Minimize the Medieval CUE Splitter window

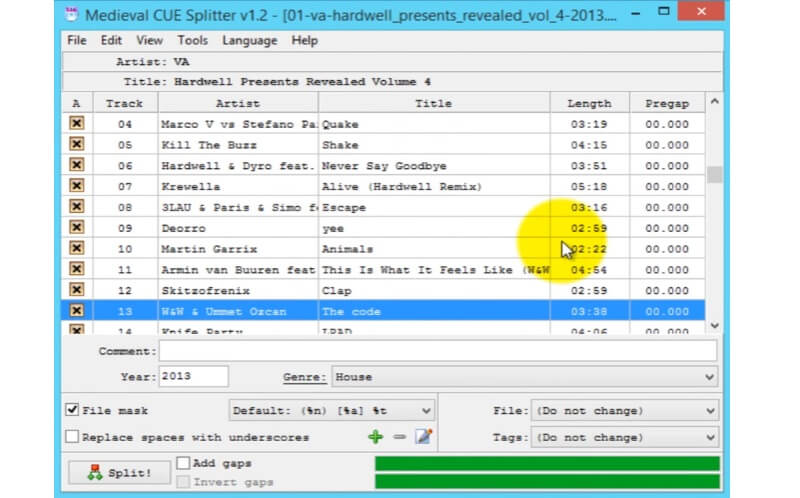point(636,12)
